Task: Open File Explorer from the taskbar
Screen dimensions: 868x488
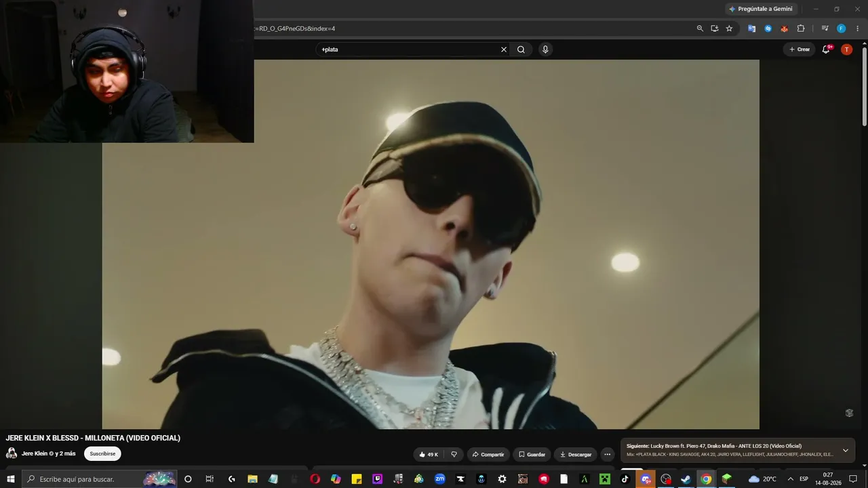Action: click(x=252, y=479)
